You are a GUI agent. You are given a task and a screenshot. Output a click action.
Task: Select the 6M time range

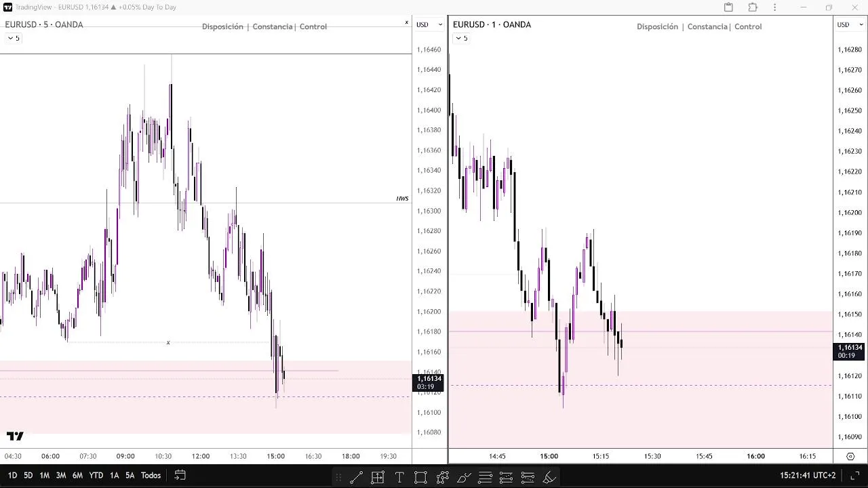coord(77,475)
